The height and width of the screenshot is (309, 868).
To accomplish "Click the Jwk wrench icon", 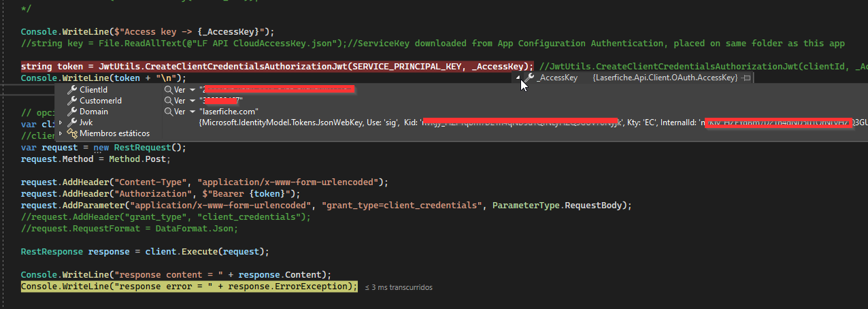I will 72,123.
